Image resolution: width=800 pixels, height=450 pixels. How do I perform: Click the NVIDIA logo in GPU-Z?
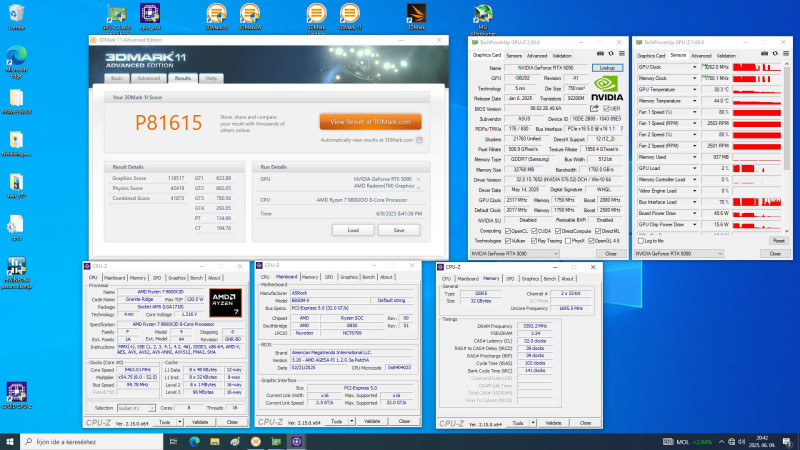(607, 88)
